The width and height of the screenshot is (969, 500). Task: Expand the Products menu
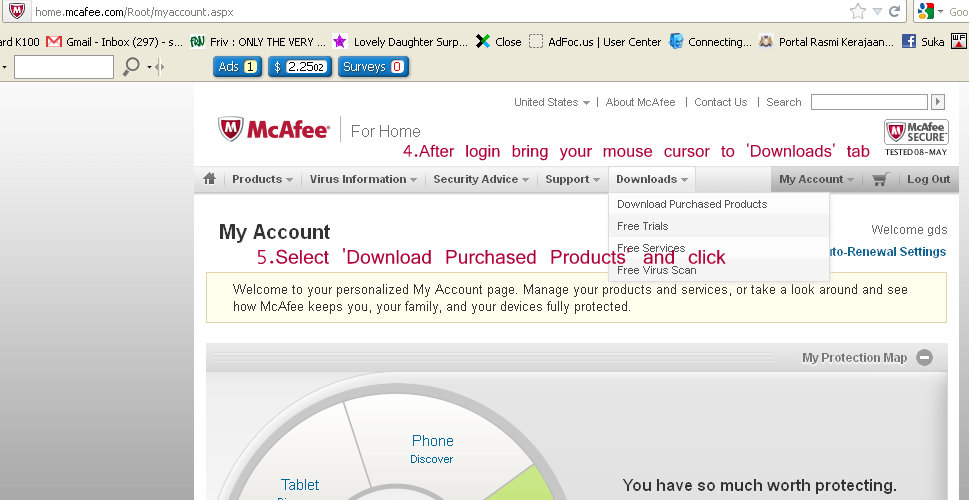tap(262, 179)
